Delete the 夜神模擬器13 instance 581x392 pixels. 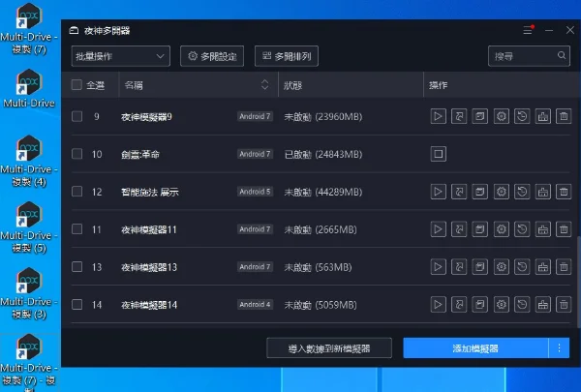pos(564,267)
